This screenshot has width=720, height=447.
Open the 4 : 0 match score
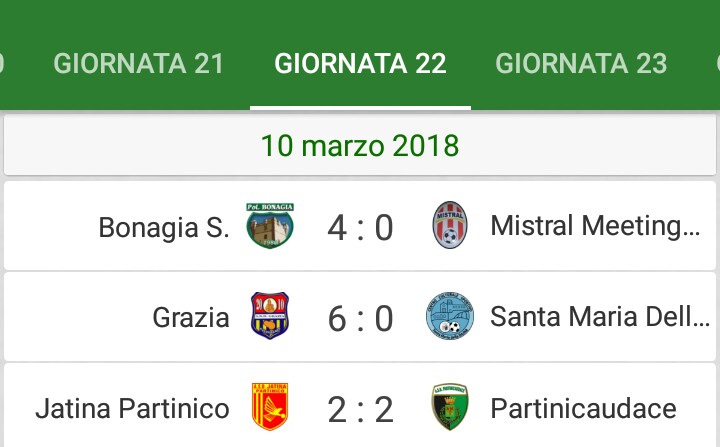[360, 228]
